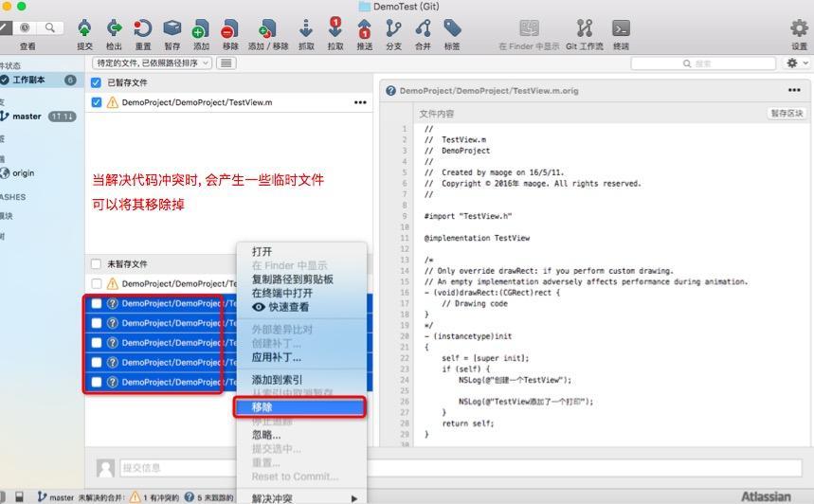Uncheck the staged TestView.m file checkbox
814x504 pixels.
(x=97, y=102)
